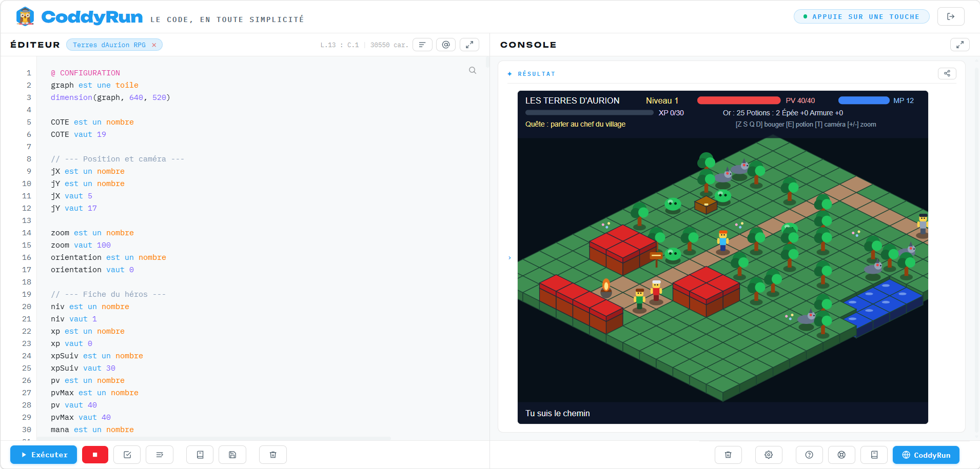Click the APPUIE SUR UNE TOUCHE status pill
Image resolution: width=980 pixels, height=469 pixels.
[861, 16]
